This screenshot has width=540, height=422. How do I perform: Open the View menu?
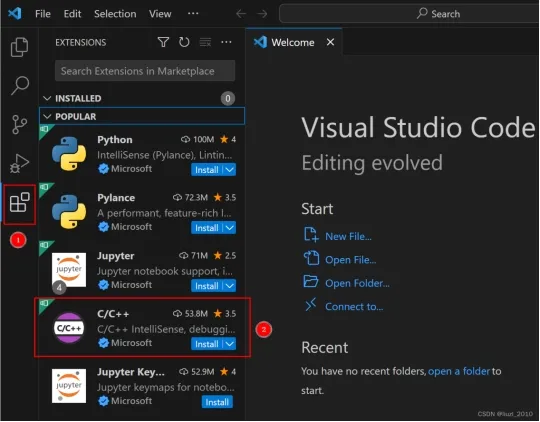click(160, 14)
